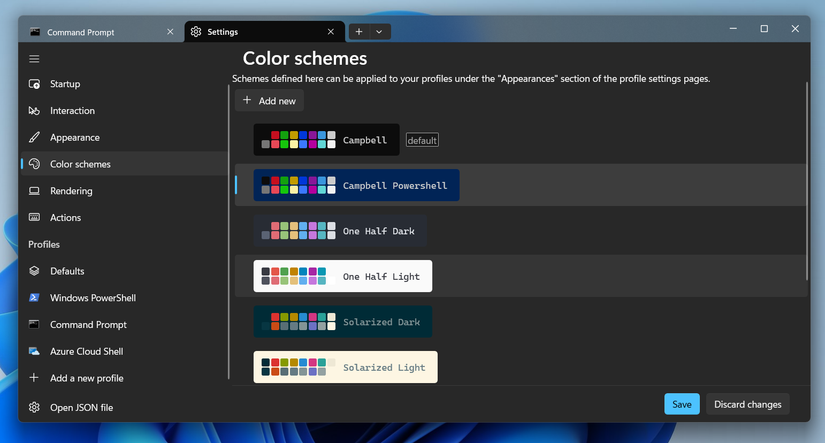825x443 pixels.
Task: Click the gear icon beside Open JSON file
Action: 34,407
